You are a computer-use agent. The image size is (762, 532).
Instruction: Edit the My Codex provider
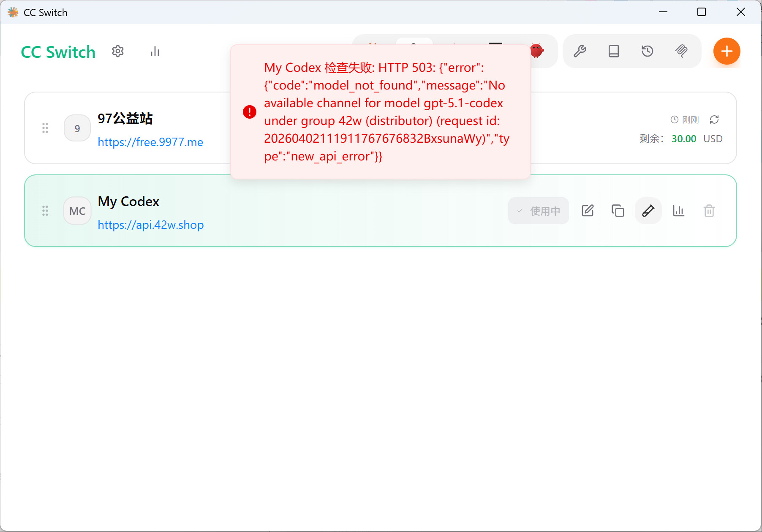(588, 211)
